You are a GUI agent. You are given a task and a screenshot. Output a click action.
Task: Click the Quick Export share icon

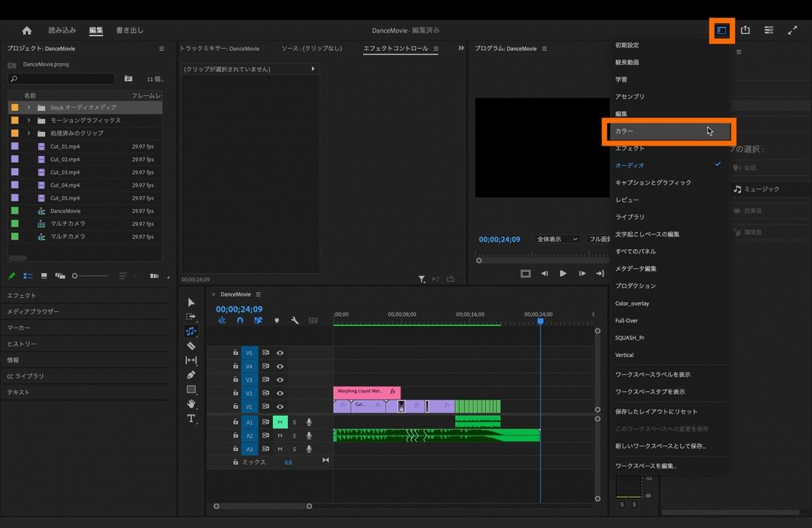745,30
